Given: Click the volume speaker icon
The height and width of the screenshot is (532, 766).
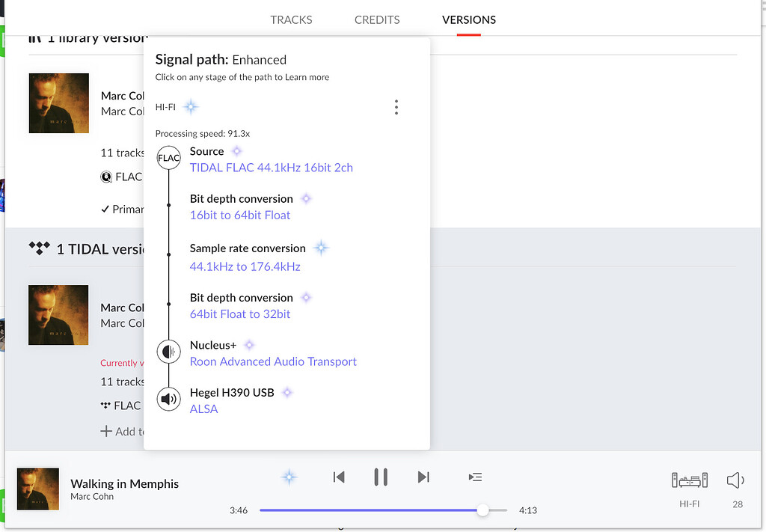Looking at the screenshot, I should (736, 481).
